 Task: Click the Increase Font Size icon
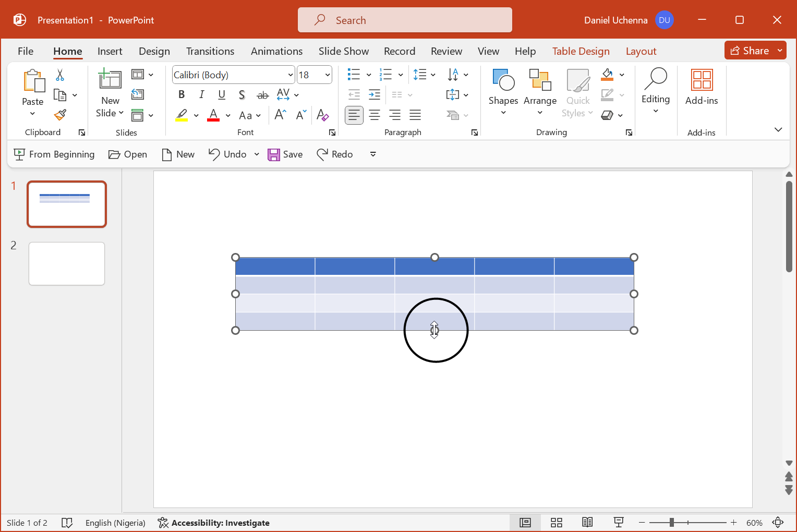[280, 115]
